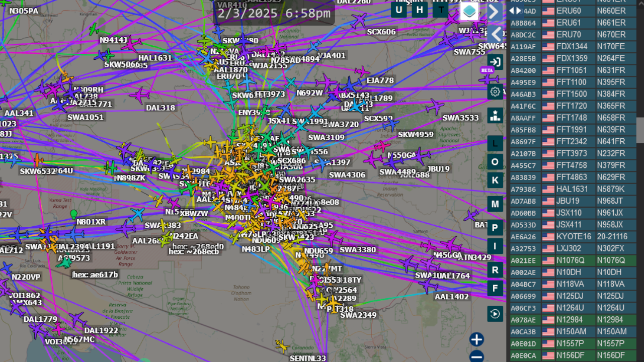Select the N220VP aircraft icon
Image resolution: width=644 pixels, height=362 pixels.
point(7,268)
